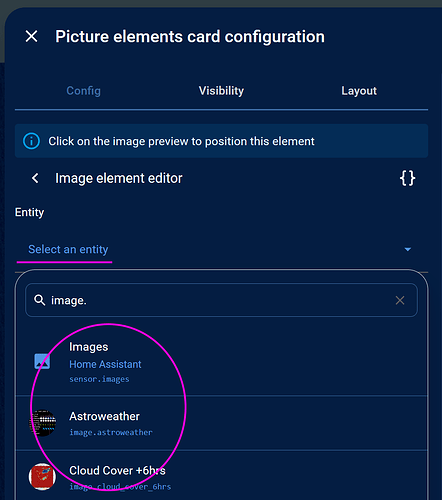The width and height of the screenshot is (442, 500).
Task: Click the Astroweather thumbnail
Action: click(x=42, y=423)
